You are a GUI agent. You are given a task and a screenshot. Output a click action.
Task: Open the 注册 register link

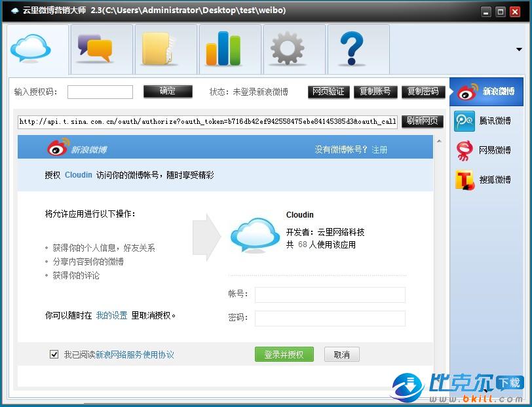tap(379, 150)
